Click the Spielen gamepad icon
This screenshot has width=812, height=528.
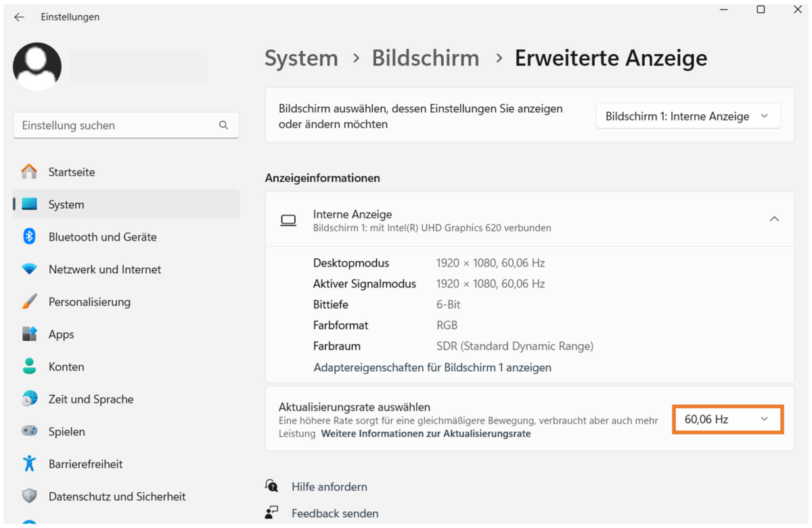29,431
